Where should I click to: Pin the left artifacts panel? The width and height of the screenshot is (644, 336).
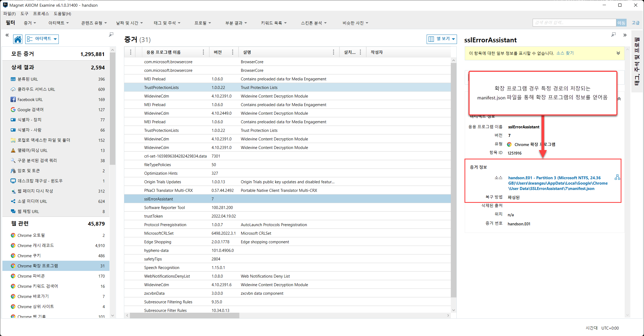click(x=111, y=35)
